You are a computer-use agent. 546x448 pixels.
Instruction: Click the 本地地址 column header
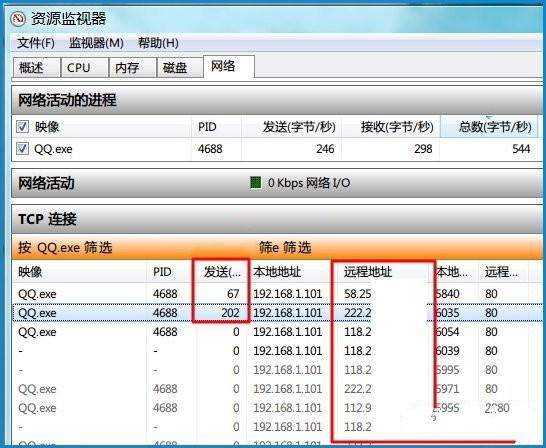click(x=289, y=272)
